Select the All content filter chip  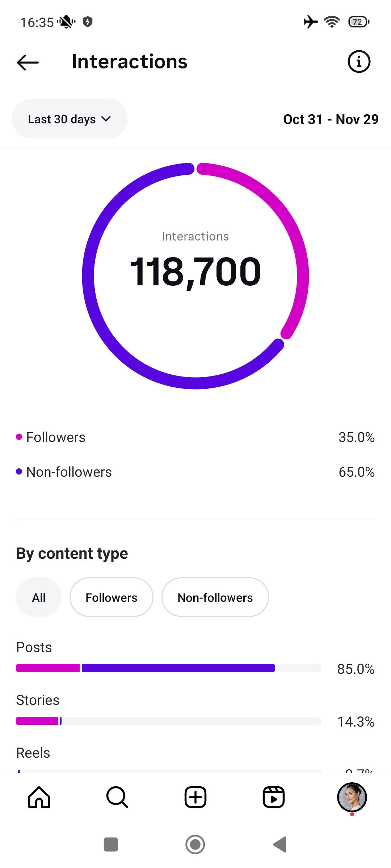coord(39,597)
